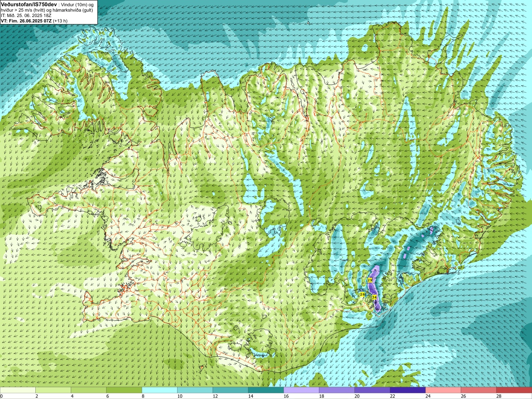532x399 pixels.
Task: Click the Veðurstofan/IS750dev title text
Action: tap(29, 4)
